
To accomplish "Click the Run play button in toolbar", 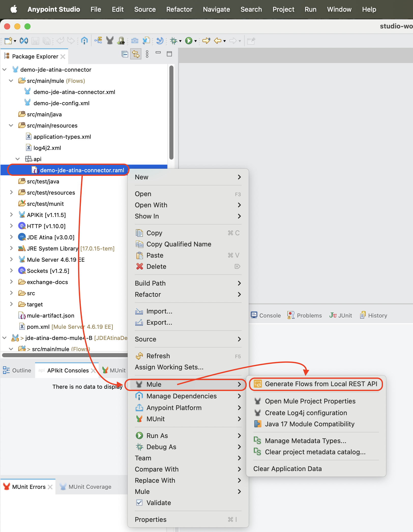I will [188, 41].
